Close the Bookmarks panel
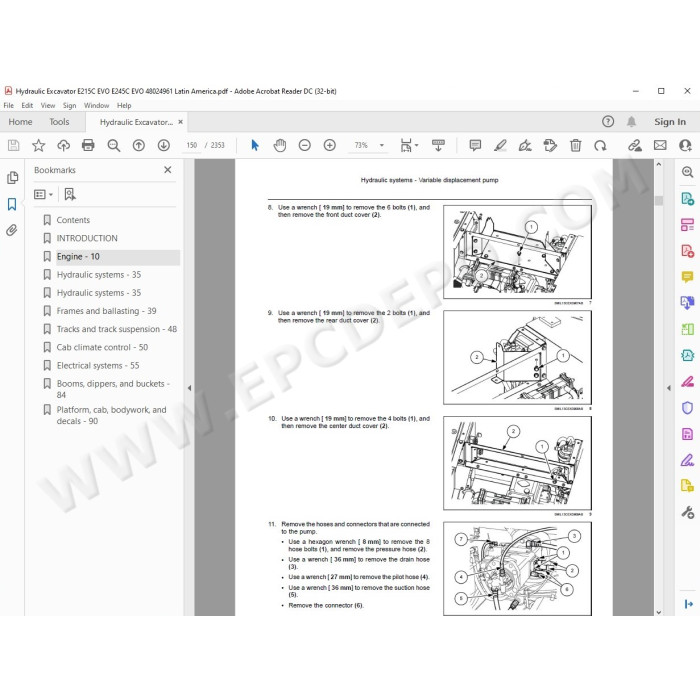 click(x=167, y=170)
